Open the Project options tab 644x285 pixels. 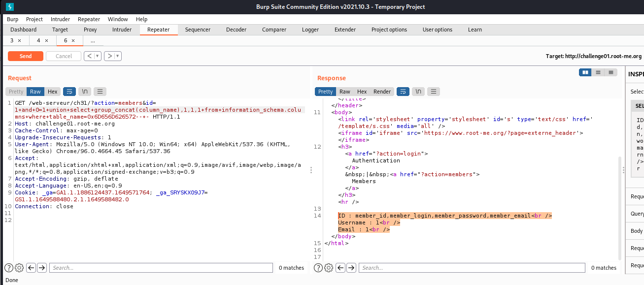coord(389,30)
